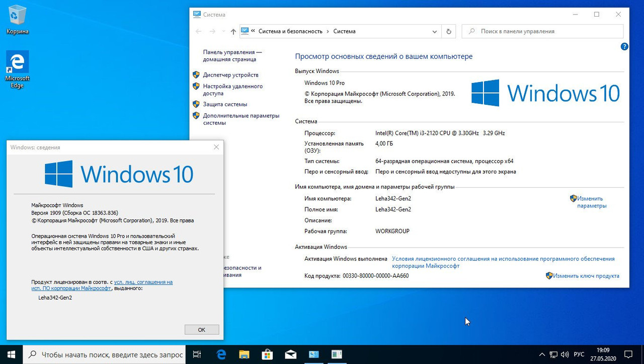Open Microsoft license terms link in System
644x364 pixels.
pos(503,262)
